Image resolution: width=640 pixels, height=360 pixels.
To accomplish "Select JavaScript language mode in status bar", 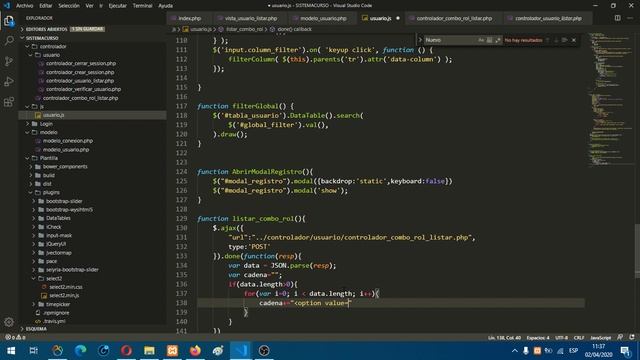I will 600,338.
